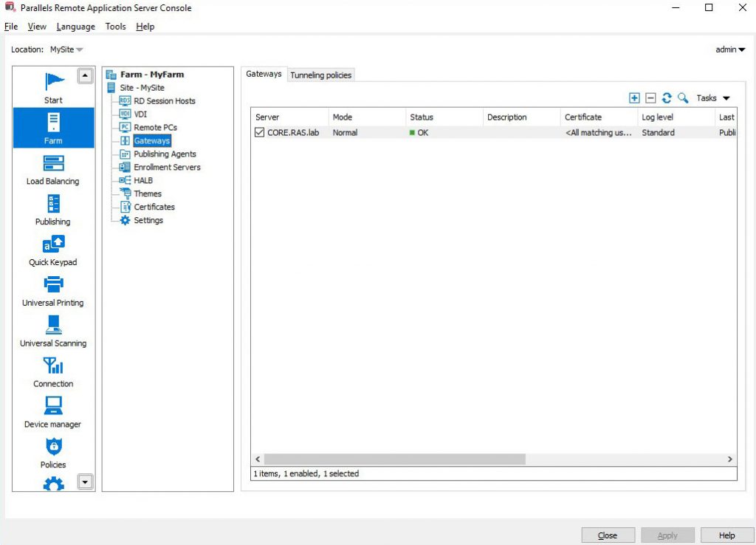Screen dimensions: 756x545
Task: Open the Load Balancing category
Action: pyautogui.click(x=53, y=169)
